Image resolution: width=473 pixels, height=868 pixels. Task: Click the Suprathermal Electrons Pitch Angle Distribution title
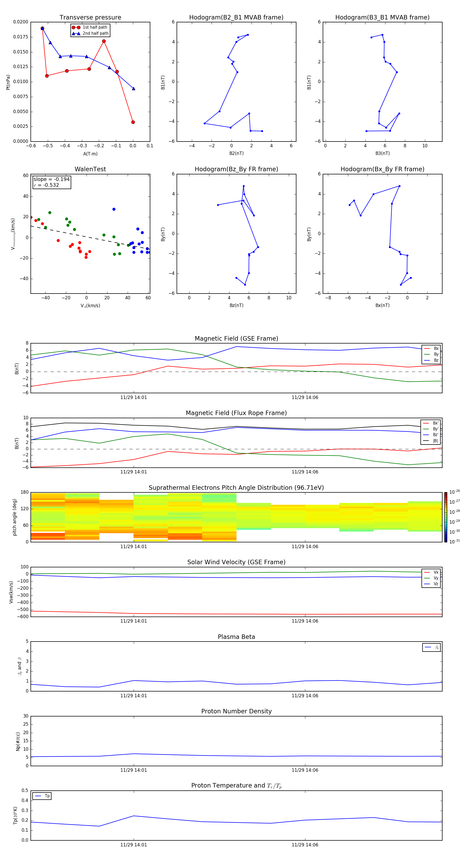click(x=236, y=488)
